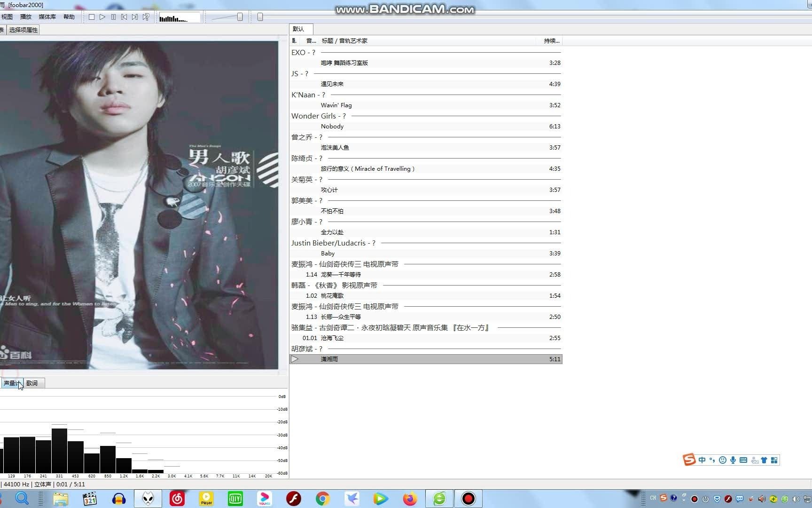Skip to the next track

pos(135,17)
